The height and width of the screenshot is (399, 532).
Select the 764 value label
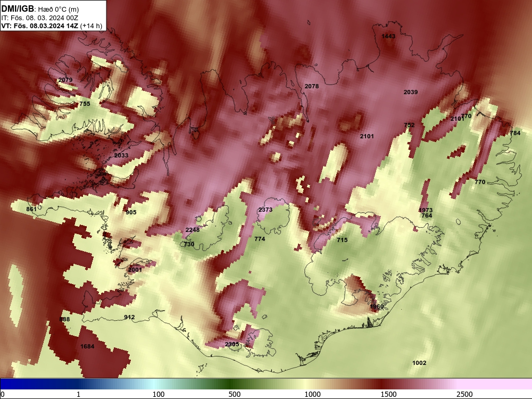(x=427, y=216)
